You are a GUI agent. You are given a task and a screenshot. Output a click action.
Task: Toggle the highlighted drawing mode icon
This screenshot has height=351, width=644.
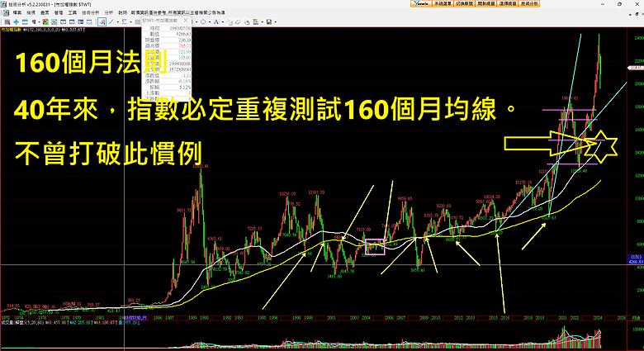click(102, 21)
